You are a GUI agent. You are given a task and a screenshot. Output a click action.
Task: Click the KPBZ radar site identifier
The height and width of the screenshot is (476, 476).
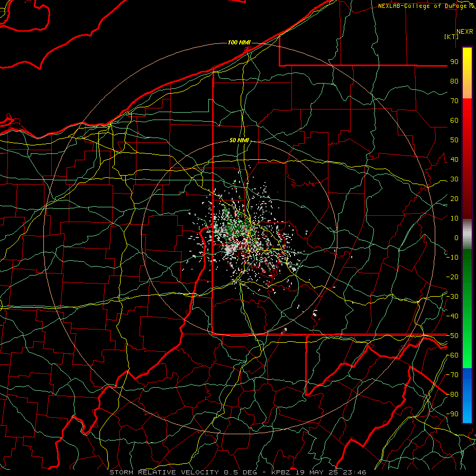[282, 472]
